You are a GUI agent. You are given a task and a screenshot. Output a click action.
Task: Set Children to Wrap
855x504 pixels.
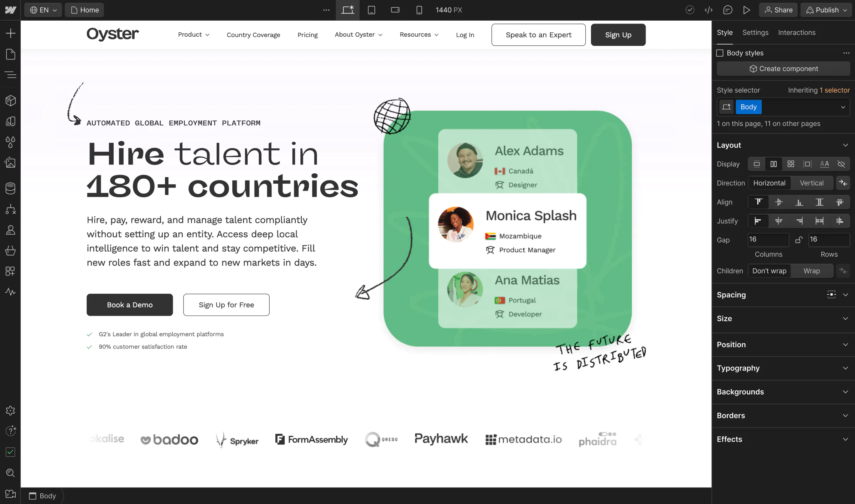(812, 271)
